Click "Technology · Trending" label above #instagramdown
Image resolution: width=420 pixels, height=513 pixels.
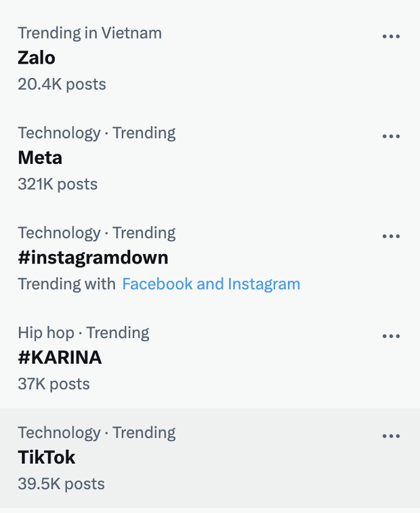[96, 232]
